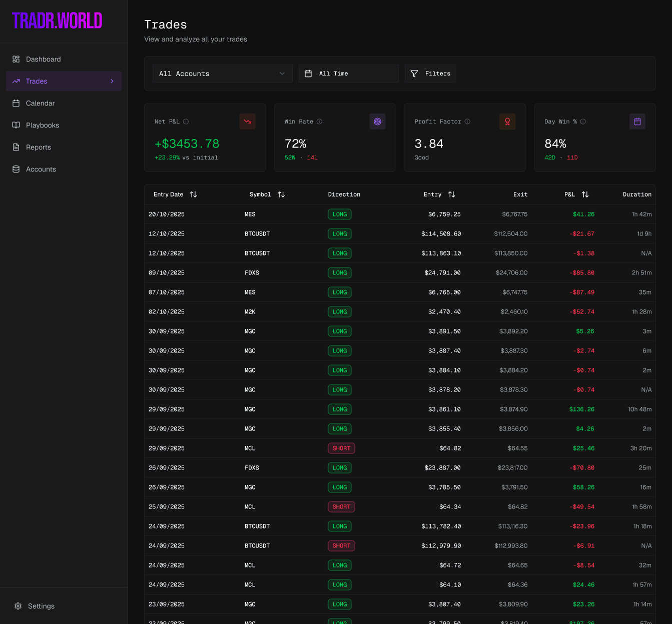Click the M2K symbol cell
The image size is (672, 624).
pos(250,311)
